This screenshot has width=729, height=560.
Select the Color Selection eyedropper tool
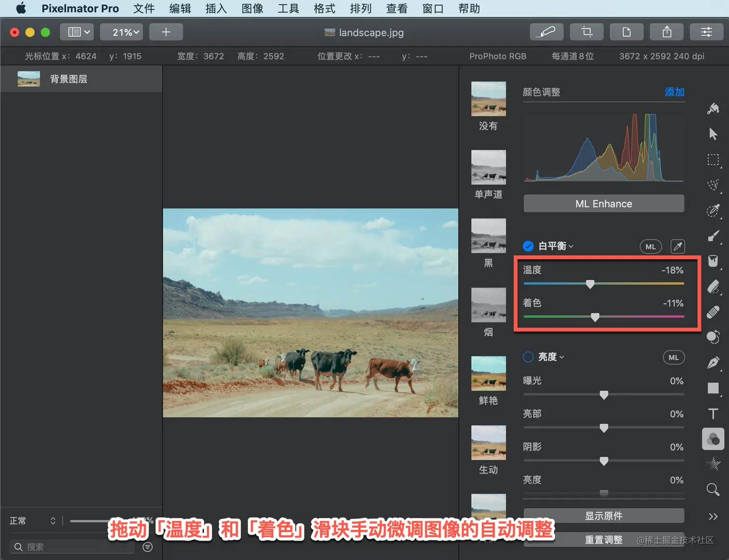[713, 210]
